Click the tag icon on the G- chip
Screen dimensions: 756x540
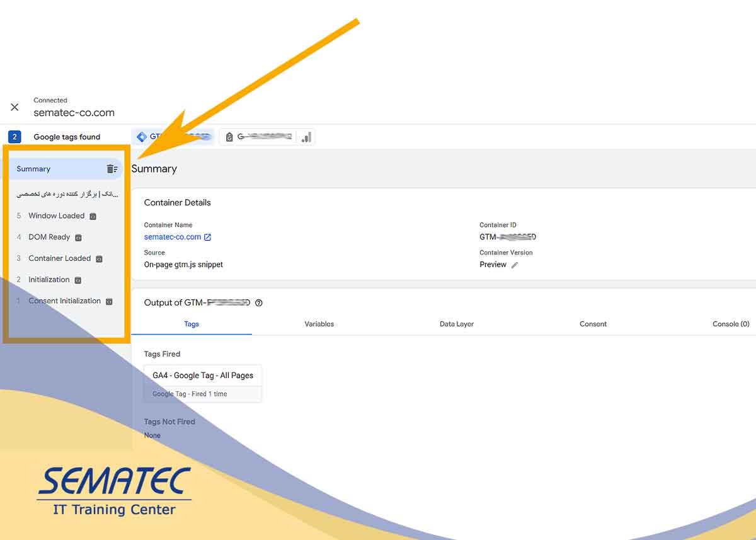pos(229,137)
